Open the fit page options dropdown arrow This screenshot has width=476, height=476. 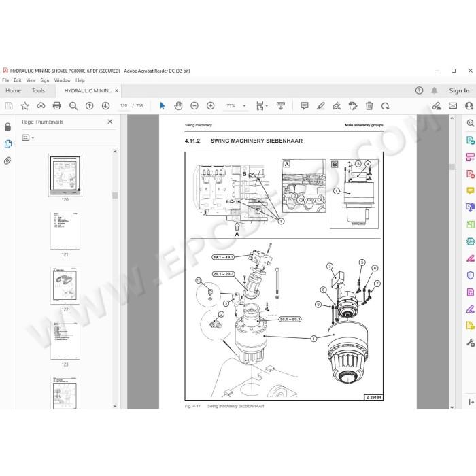267,105
